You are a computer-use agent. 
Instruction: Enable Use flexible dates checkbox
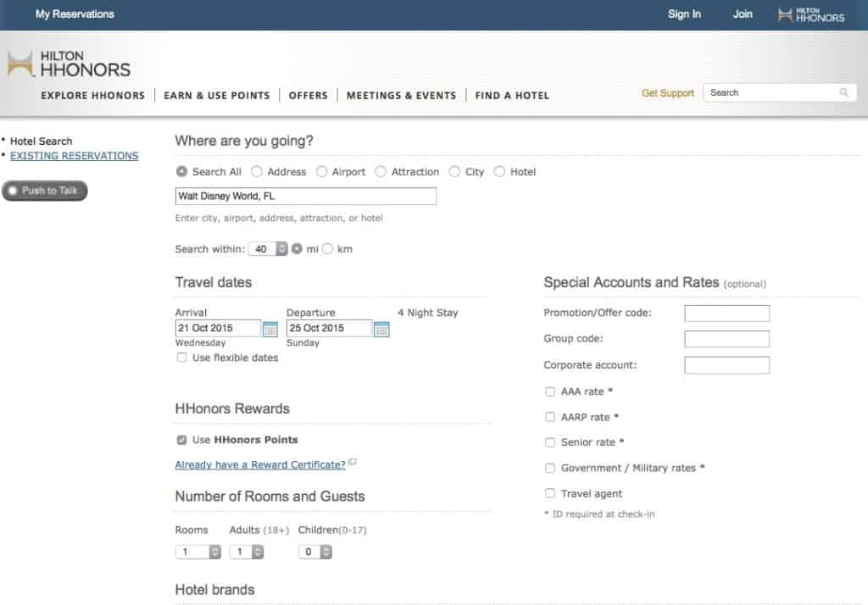point(181,358)
